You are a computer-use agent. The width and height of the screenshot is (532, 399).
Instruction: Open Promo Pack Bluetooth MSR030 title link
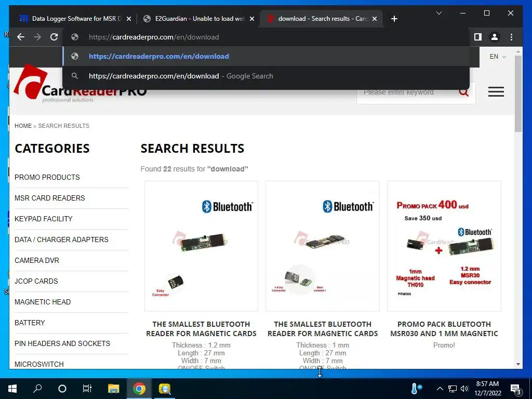pos(444,329)
